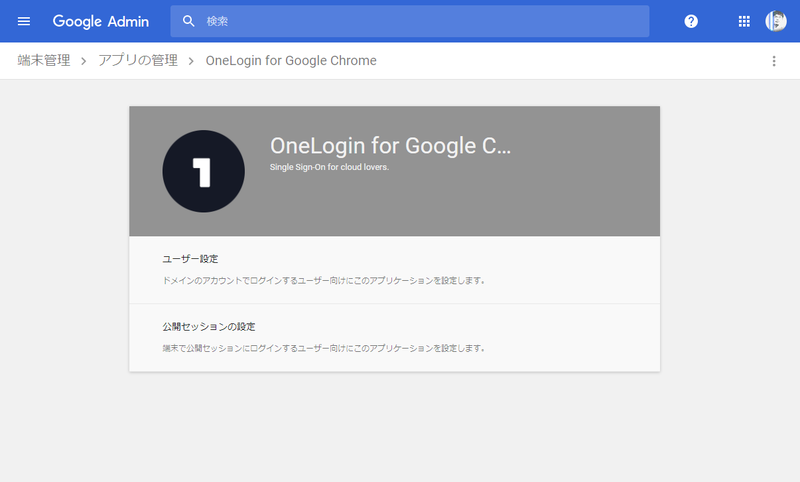This screenshot has height=482, width=800.
Task: Expand the 公開セッションの設定 section
Action: [394, 338]
